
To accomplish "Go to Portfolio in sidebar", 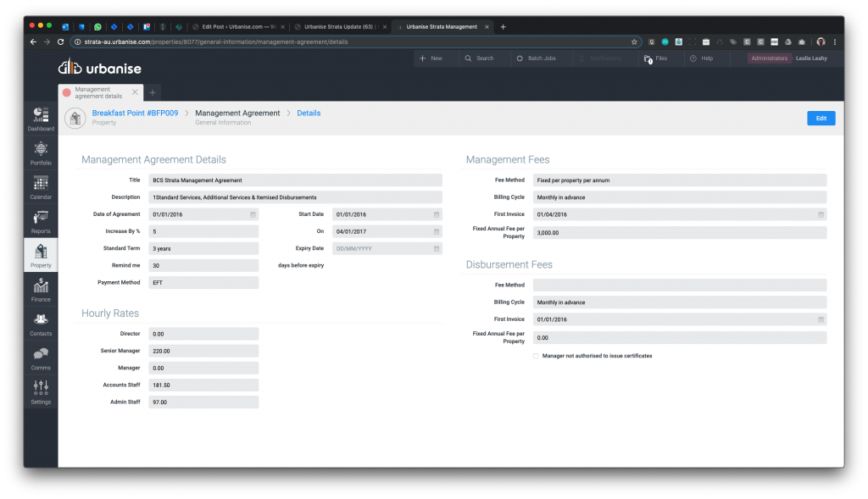I will coord(41,152).
